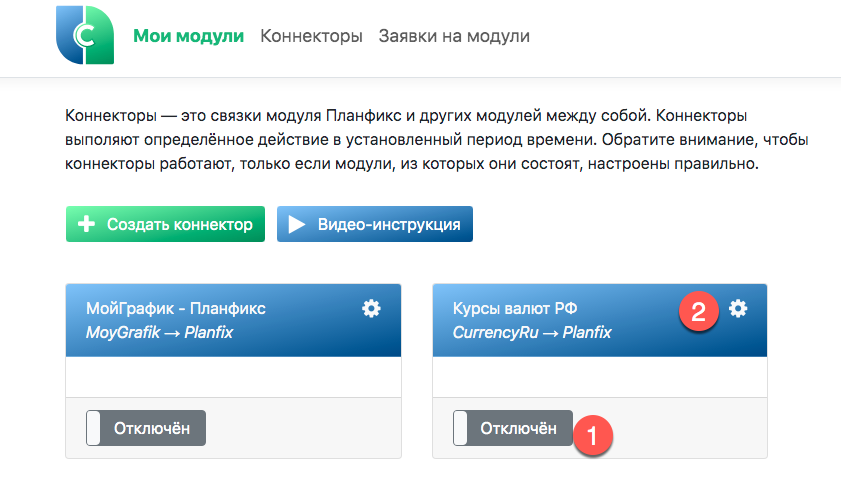Click the play icon on Видео-инструкция
This screenshot has width=841, height=502.
[x=297, y=224]
